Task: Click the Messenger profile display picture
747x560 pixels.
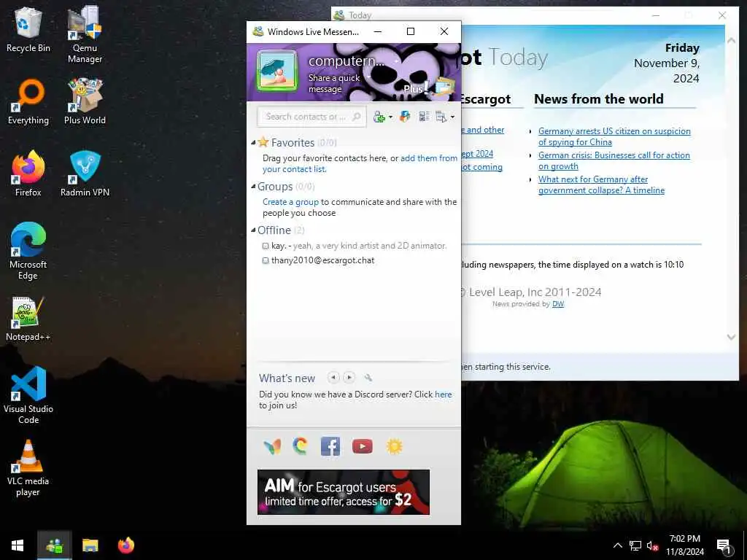Action: 276,71
